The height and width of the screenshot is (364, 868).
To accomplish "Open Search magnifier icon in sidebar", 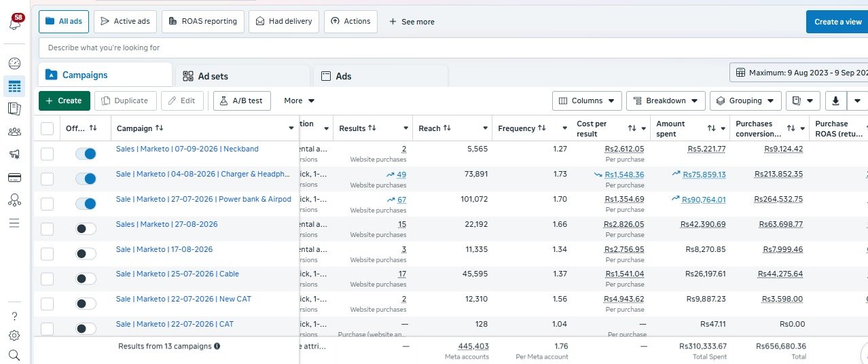I will (x=14, y=354).
